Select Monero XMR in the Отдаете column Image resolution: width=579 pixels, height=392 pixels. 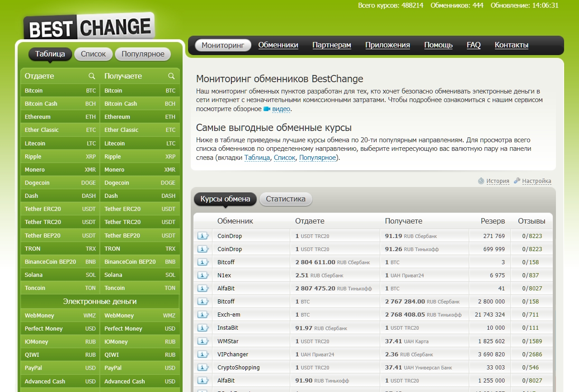(x=60, y=170)
